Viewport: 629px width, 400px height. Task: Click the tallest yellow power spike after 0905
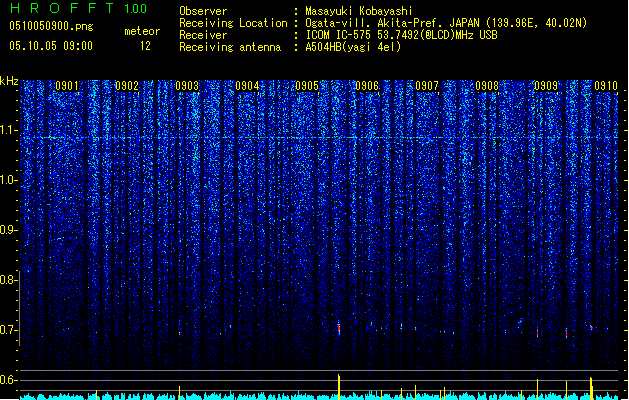(339, 387)
